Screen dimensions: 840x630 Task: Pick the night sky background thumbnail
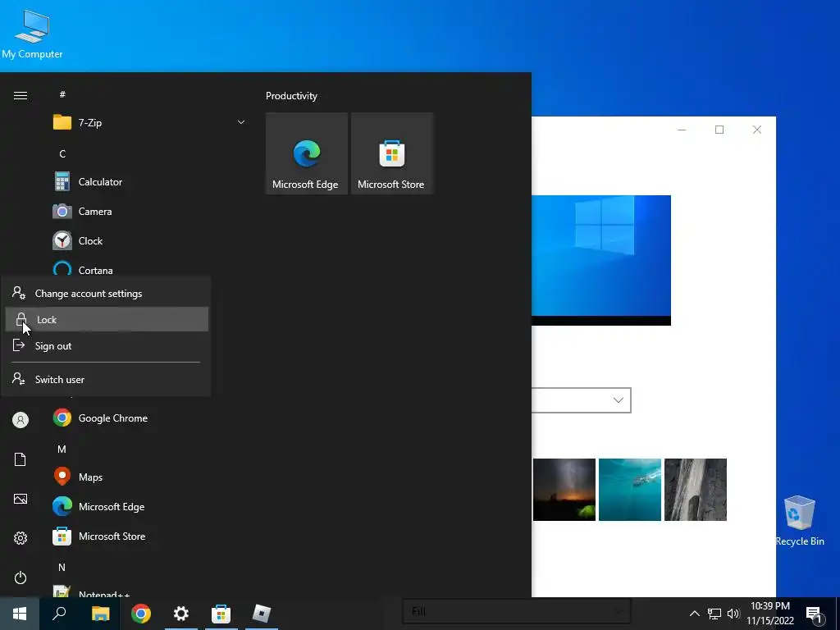[564, 490]
